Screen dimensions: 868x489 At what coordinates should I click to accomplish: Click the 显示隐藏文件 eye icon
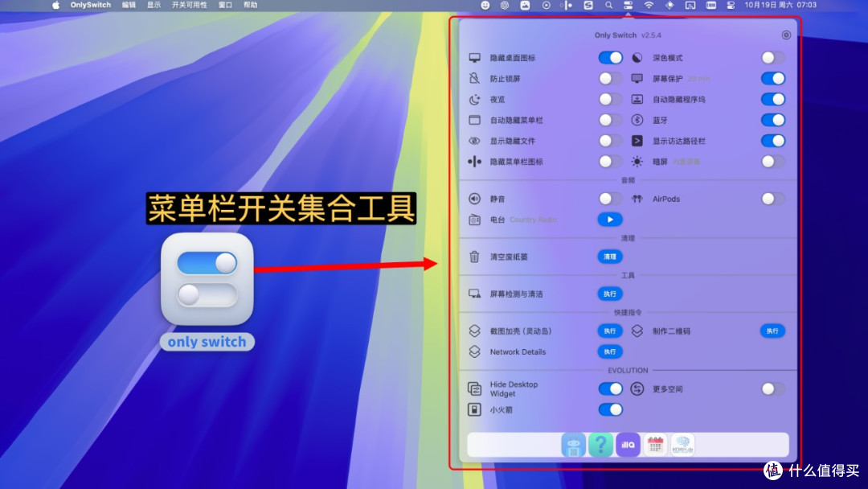[474, 141]
